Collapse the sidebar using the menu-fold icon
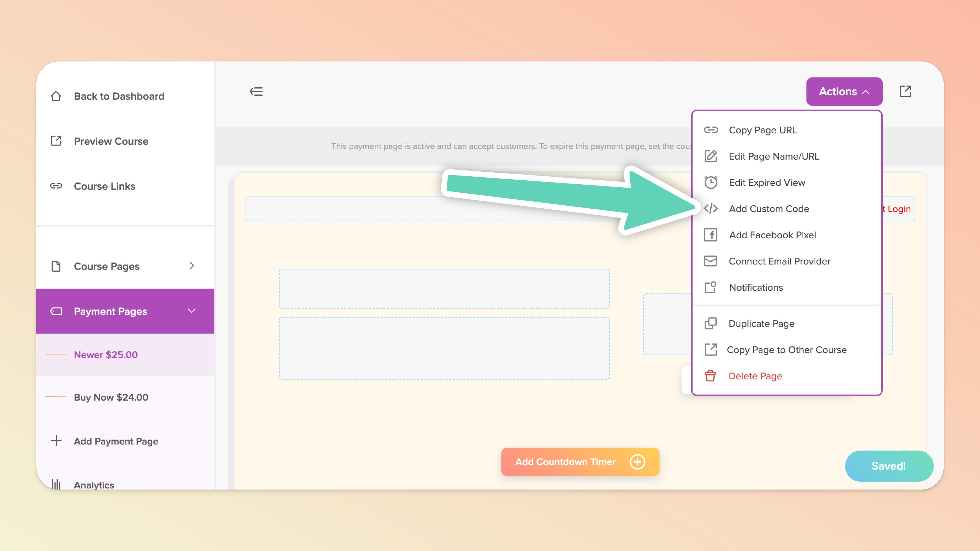 (256, 92)
